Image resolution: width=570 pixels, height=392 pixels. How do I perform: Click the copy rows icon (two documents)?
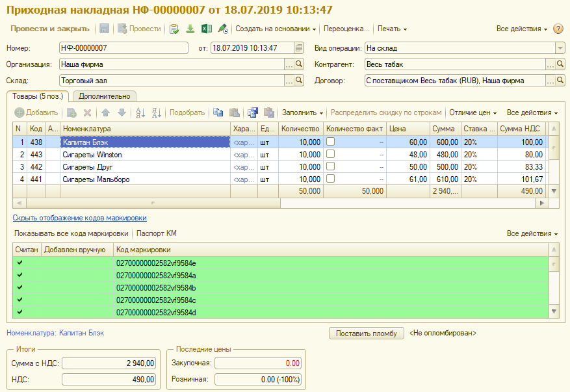click(x=218, y=112)
